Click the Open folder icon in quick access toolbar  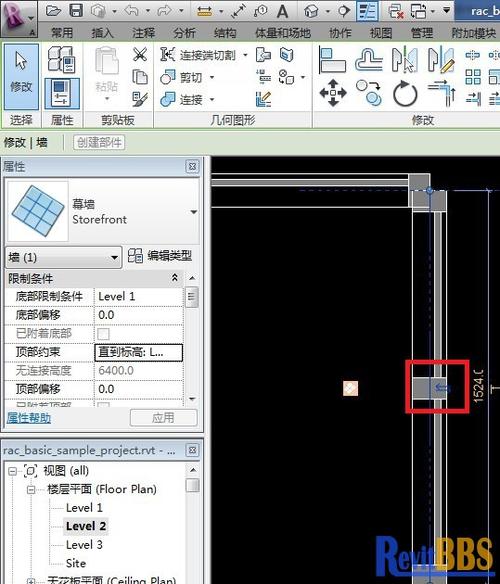coord(53,11)
